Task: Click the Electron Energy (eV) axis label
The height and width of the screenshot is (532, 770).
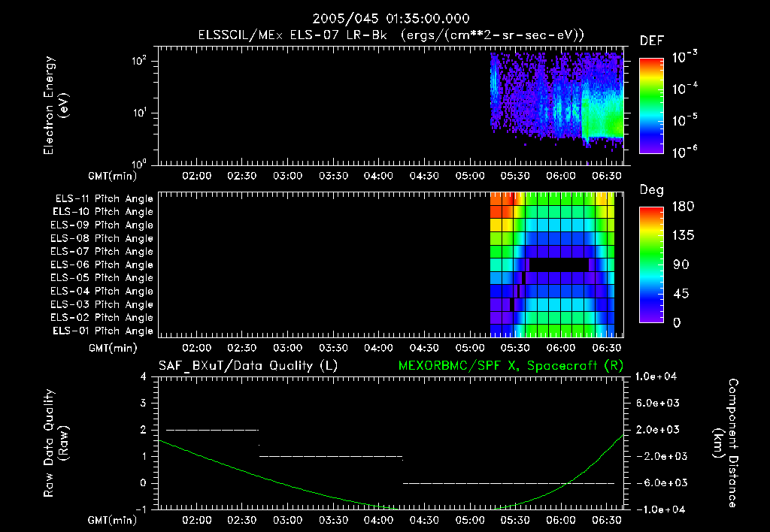Action: [56, 105]
